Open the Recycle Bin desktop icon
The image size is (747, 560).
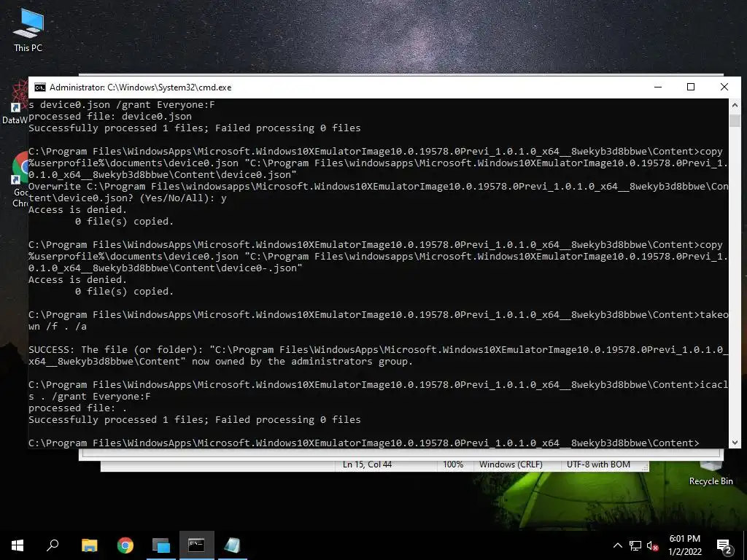pos(711,473)
